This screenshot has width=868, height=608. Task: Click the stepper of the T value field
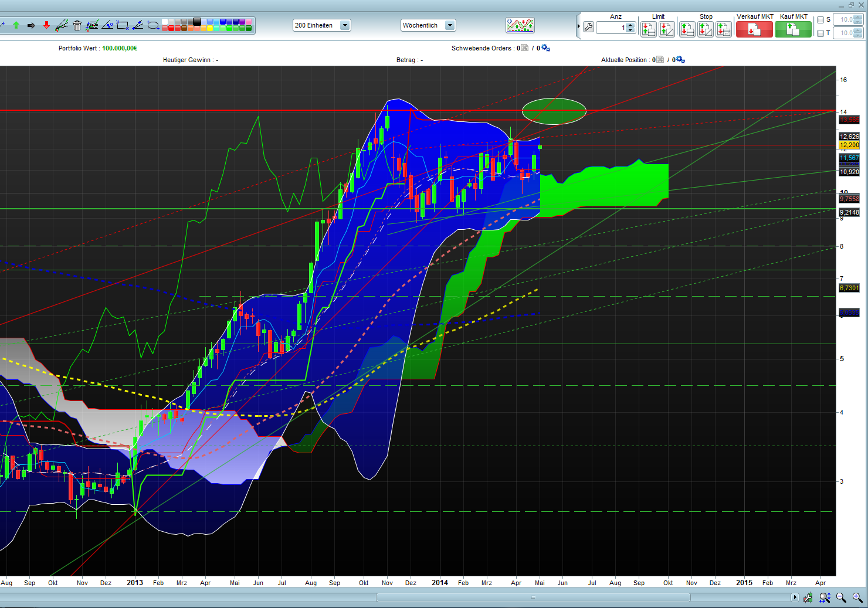click(859, 33)
